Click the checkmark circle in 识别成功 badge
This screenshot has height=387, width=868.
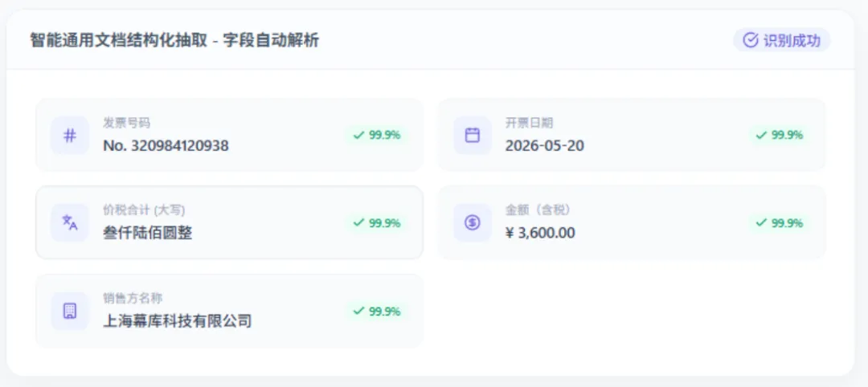(750, 40)
